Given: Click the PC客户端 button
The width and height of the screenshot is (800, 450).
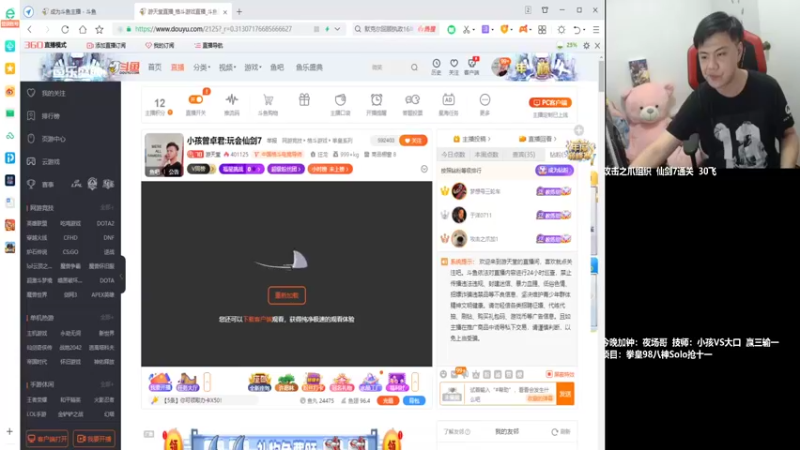Looking at the screenshot, I should click(x=550, y=103).
